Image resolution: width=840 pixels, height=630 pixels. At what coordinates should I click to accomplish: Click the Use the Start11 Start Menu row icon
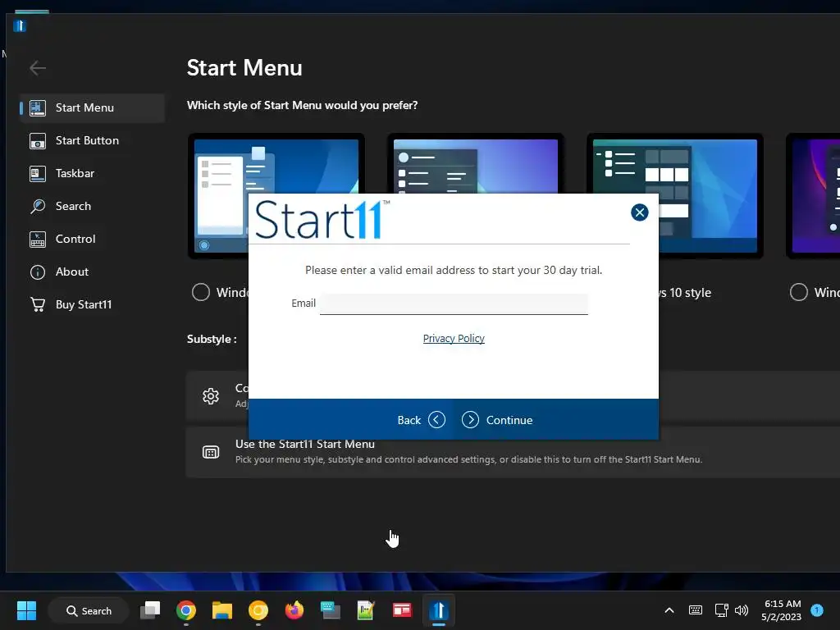(x=211, y=452)
